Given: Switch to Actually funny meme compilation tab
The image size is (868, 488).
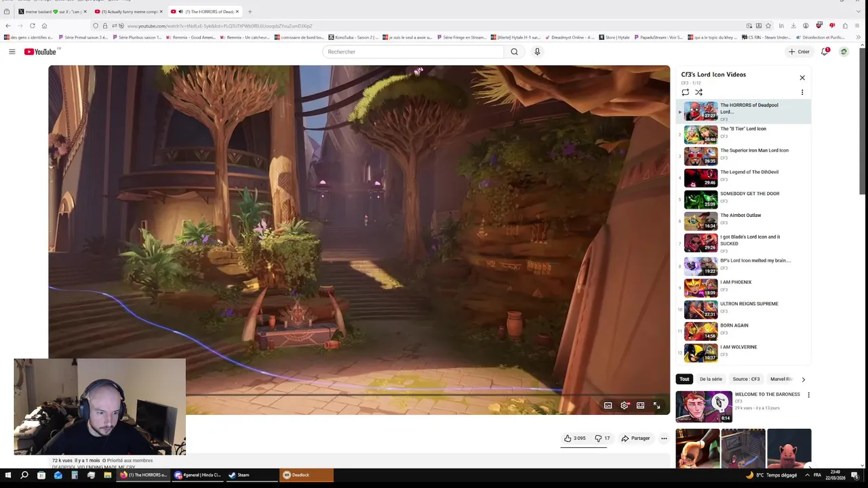Looking at the screenshot, I should click(x=129, y=12).
